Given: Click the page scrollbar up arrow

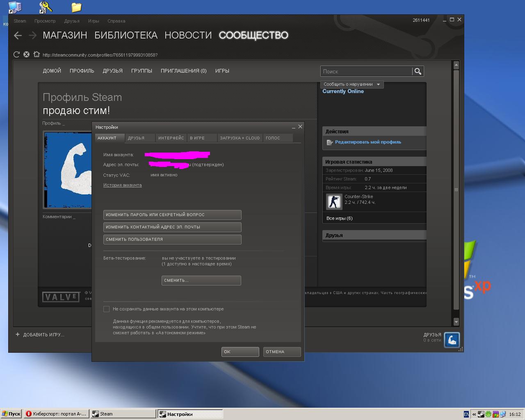Looking at the screenshot, I should (456, 65).
